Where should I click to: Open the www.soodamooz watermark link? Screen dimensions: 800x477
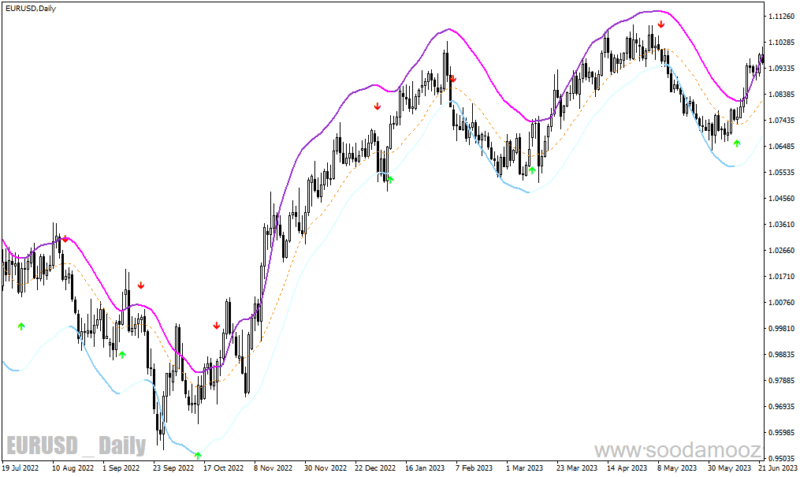[678, 450]
